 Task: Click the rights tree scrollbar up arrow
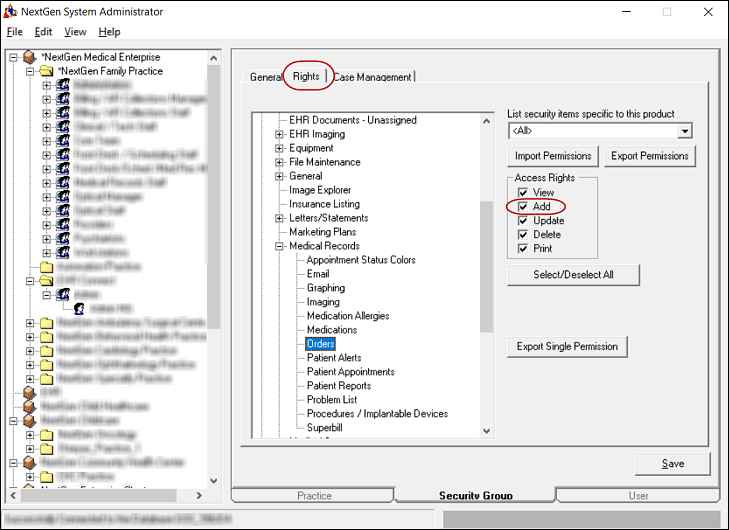click(486, 121)
